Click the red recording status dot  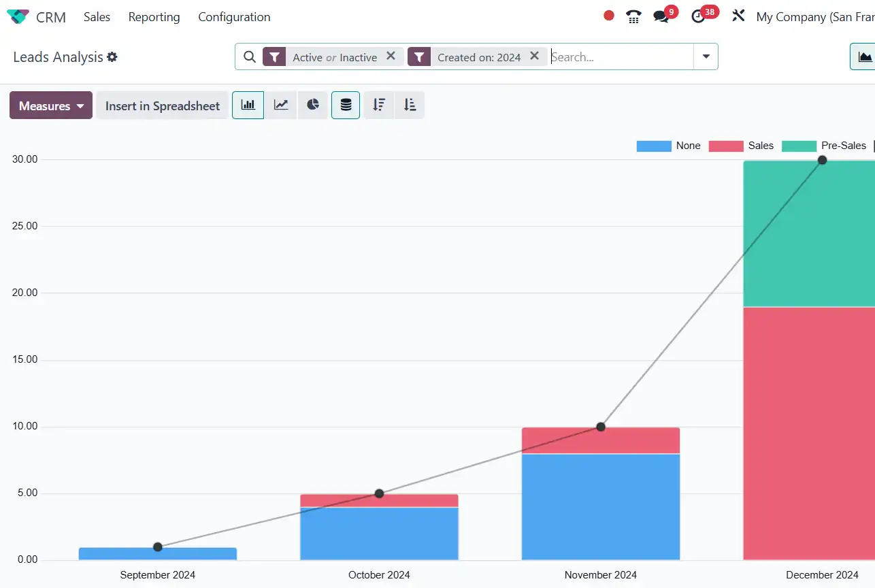point(609,16)
